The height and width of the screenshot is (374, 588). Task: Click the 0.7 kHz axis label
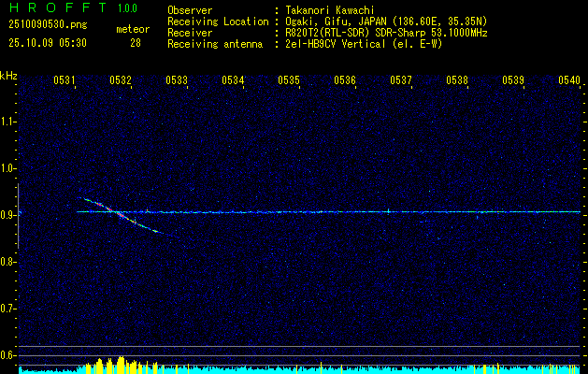[x=7, y=309]
